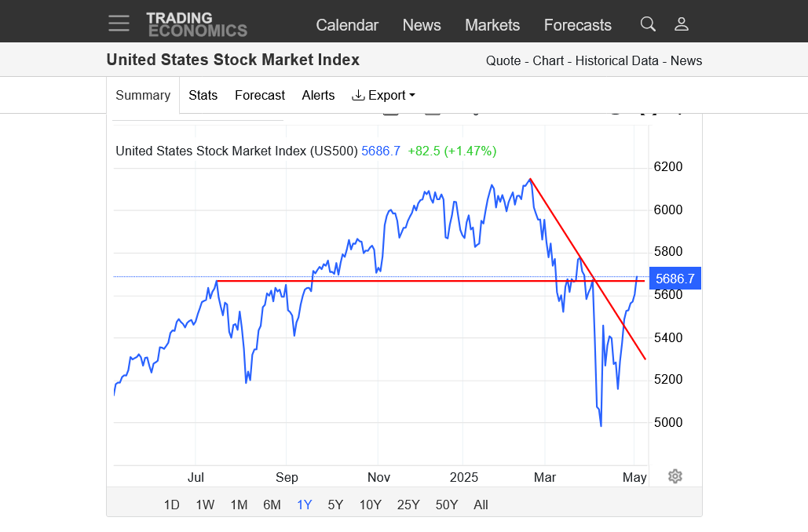
Task: Open Markets in the top navigation
Action: 492,25
